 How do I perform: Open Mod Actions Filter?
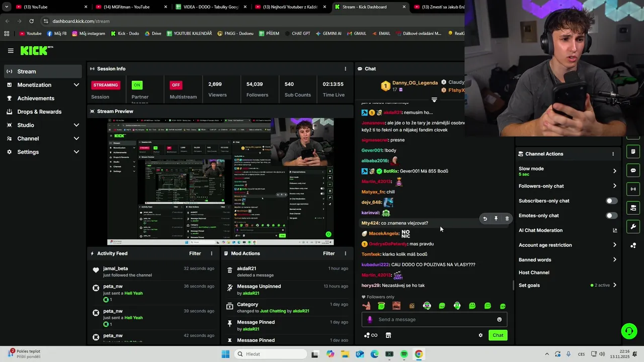(329, 253)
